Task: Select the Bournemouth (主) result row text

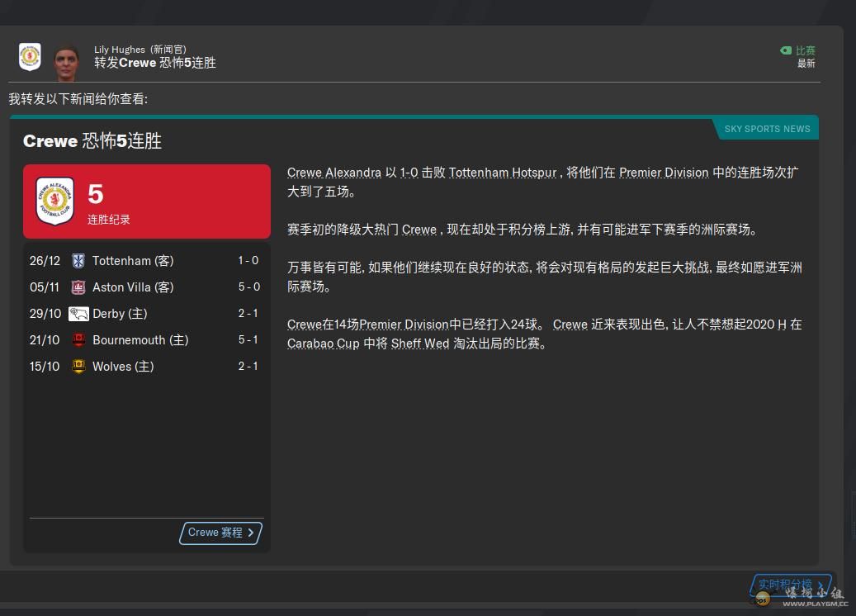Action: click(x=140, y=339)
